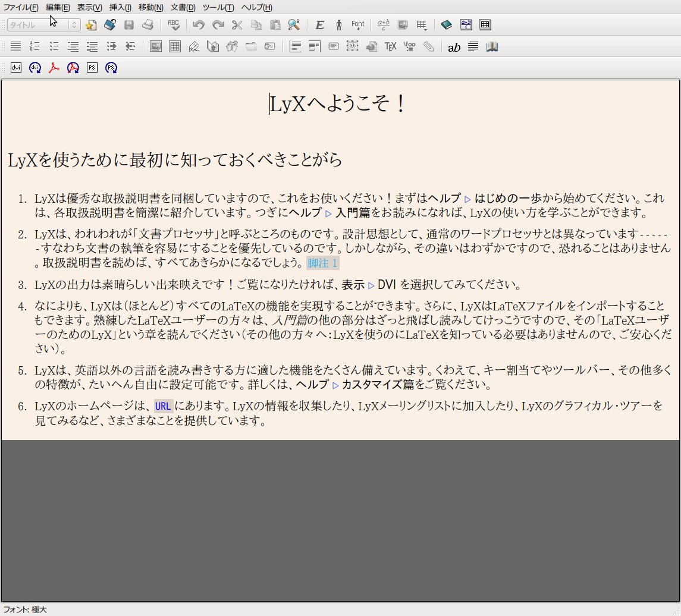The width and height of the screenshot is (681, 616).
Task: Click the TeX code insert icon
Action: click(390, 46)
